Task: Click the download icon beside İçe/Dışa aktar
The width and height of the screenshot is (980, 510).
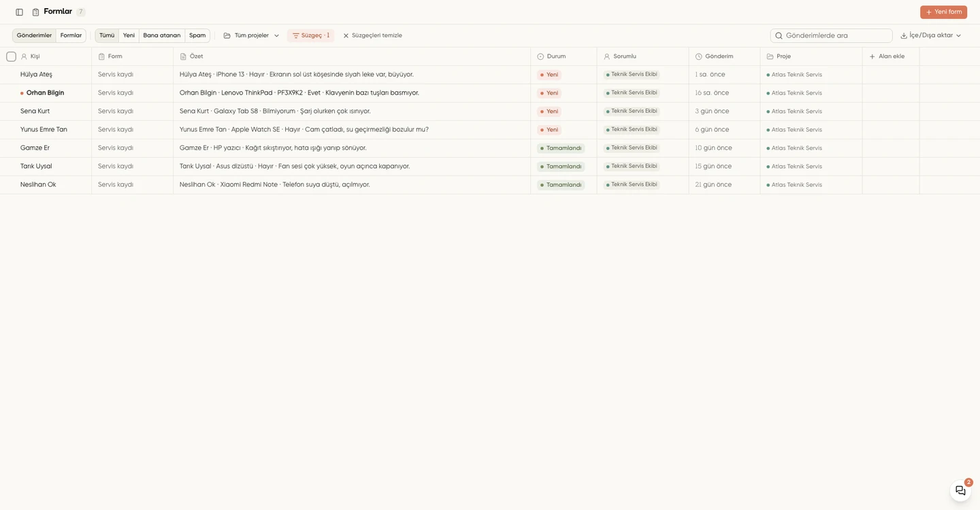Action: pyautogui.click(x=904, y=35)
